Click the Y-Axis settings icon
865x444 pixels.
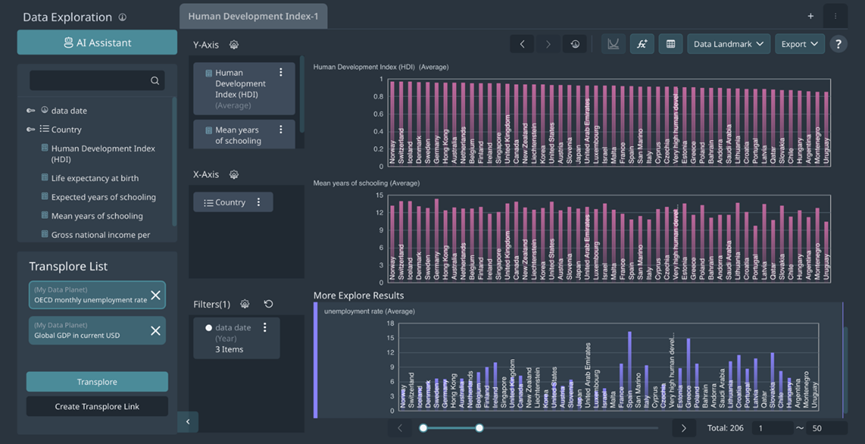233,45
